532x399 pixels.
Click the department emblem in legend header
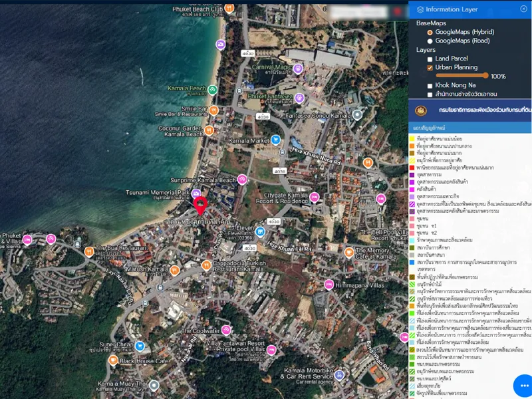(x=420, y=110)
